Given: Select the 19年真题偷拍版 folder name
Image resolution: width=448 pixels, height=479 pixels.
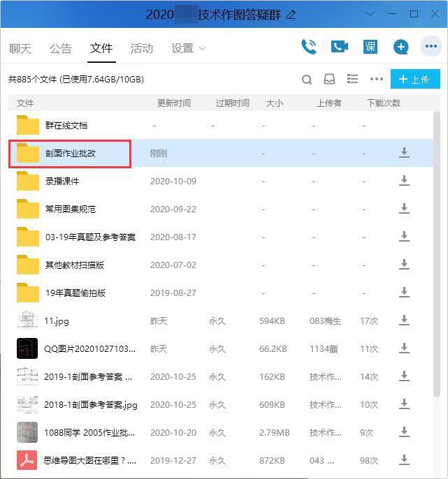Looking at the screenshot, I should (75, 293).
